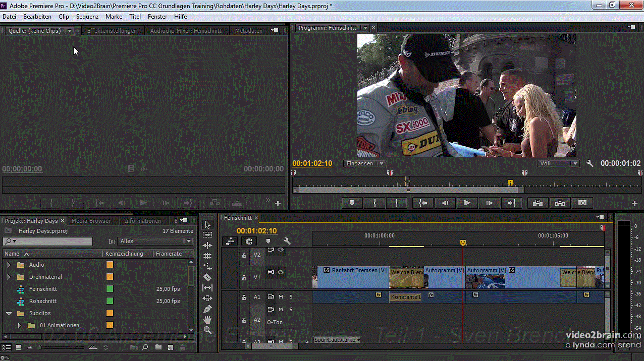Open Program monitor wrench settings
Image resolution: width=644 pixels, height=361 pixels.
(590, 163)
